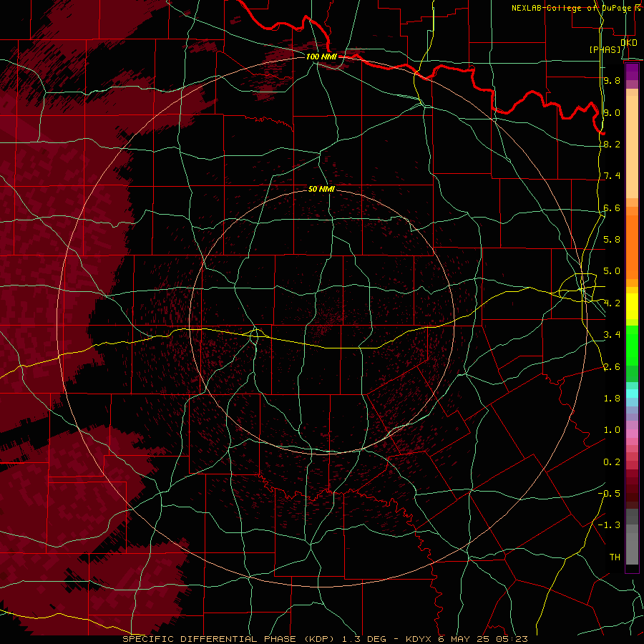Pick the yellow segment of the color bar
The width and height of the screenshot is (644, 644).
[632, 306]
